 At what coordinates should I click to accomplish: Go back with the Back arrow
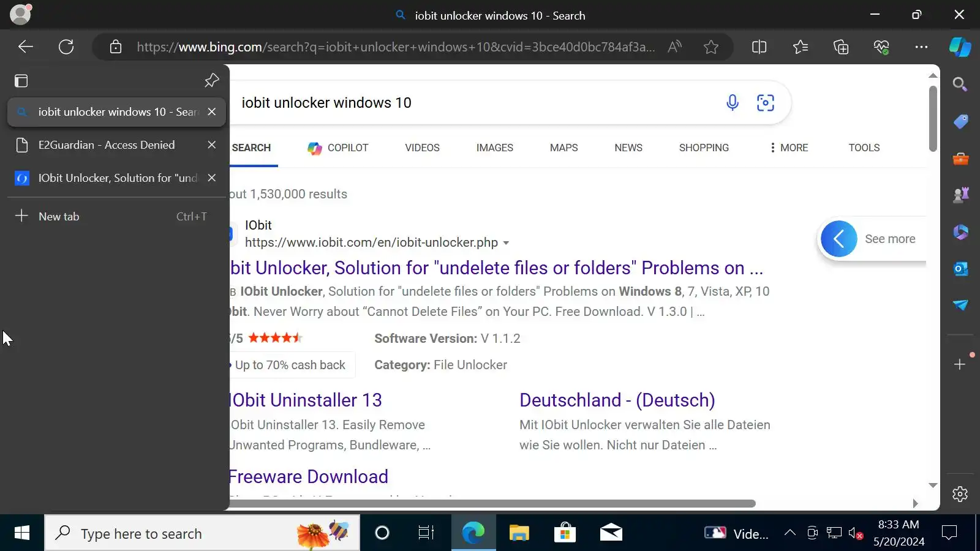coord(25,47)
